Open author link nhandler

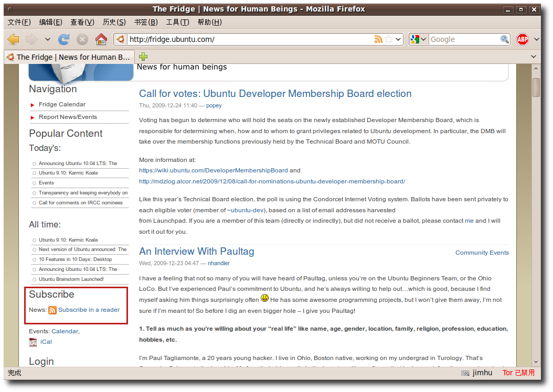[219, 263]
